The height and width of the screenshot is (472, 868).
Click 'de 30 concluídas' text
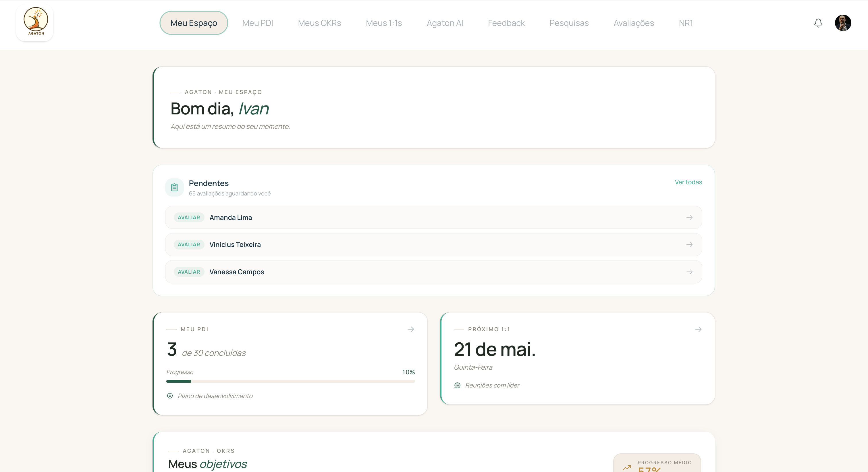coord(214,353)
